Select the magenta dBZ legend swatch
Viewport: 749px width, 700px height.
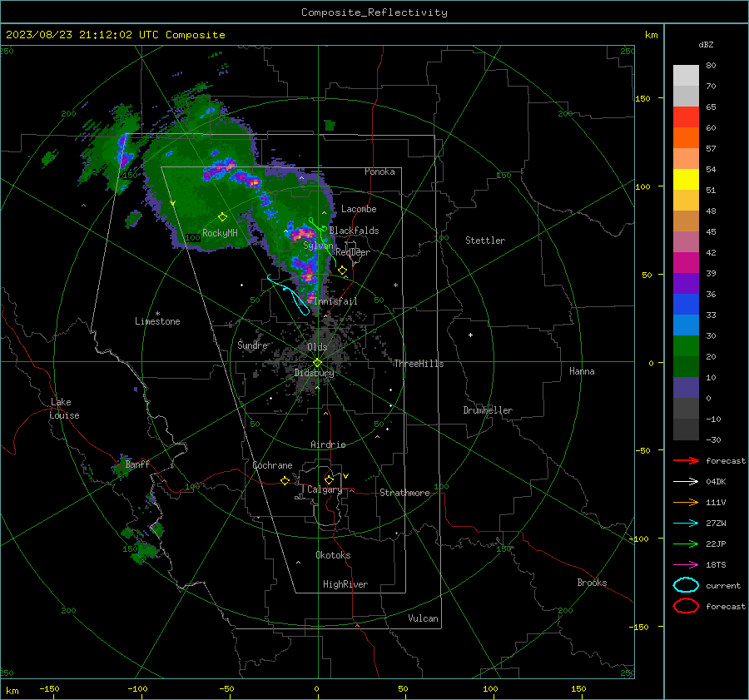click(686, 263)
